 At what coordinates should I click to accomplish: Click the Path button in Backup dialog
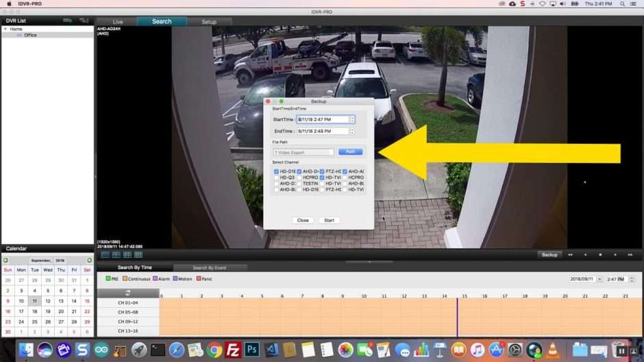(350, 152)
